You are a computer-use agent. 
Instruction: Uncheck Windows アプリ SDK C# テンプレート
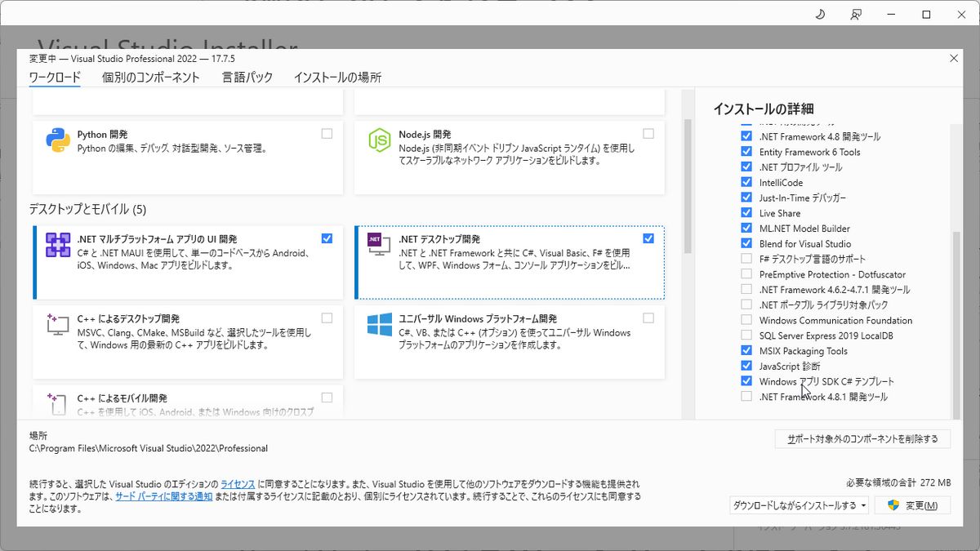(x=746, y=381)
